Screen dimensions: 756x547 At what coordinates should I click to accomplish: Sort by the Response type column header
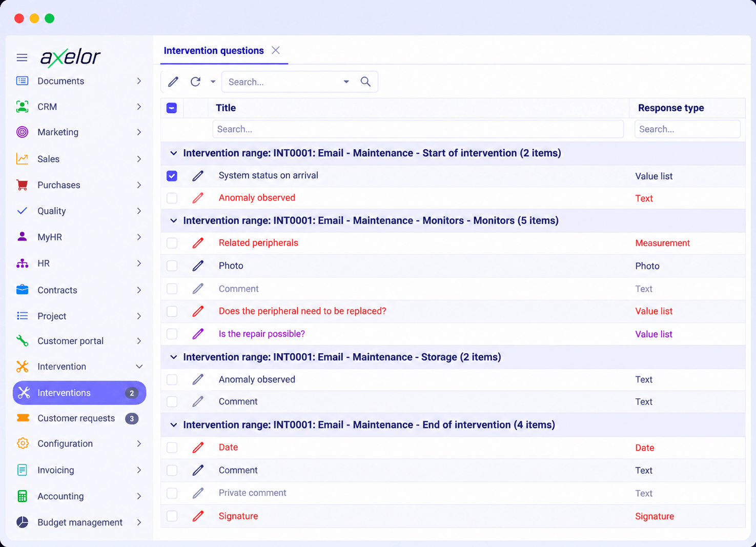coord(671,108)
